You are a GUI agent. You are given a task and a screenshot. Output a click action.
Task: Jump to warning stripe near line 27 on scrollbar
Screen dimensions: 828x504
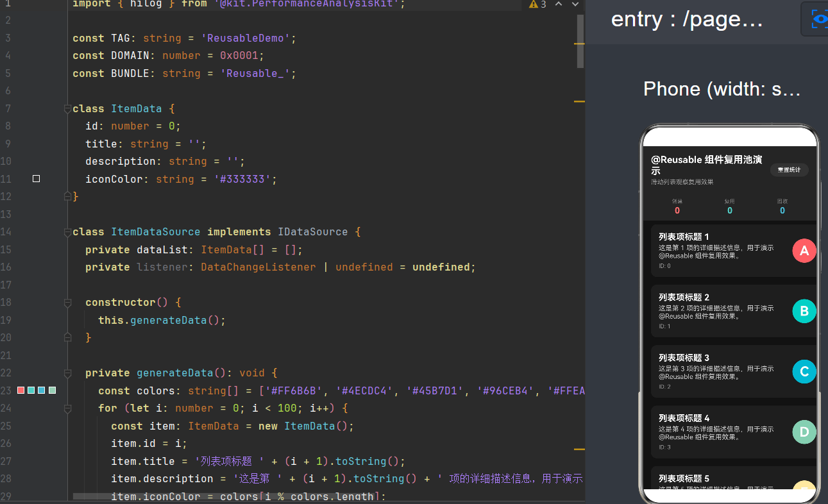[579, 449]
